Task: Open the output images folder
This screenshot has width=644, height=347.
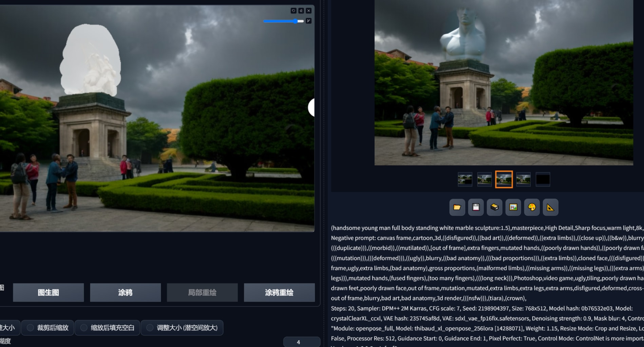Action: pos(457,207)
